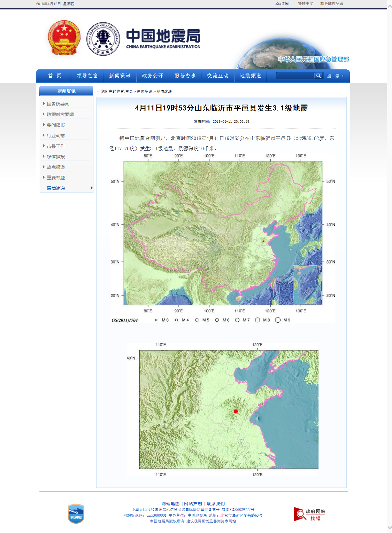Click the arrow beside 媒体播报
This screenshot has width=392, height=533.
[x=44, y=156]
